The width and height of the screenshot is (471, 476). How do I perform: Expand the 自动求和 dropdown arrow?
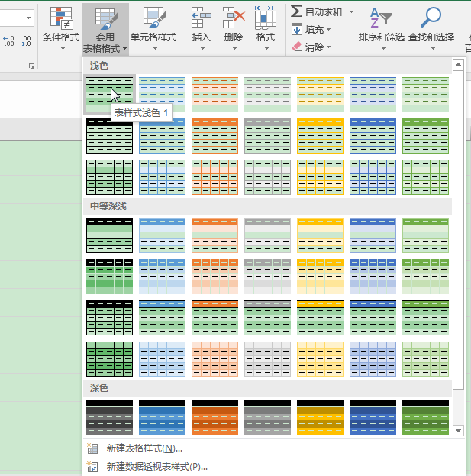pos(351,11)
